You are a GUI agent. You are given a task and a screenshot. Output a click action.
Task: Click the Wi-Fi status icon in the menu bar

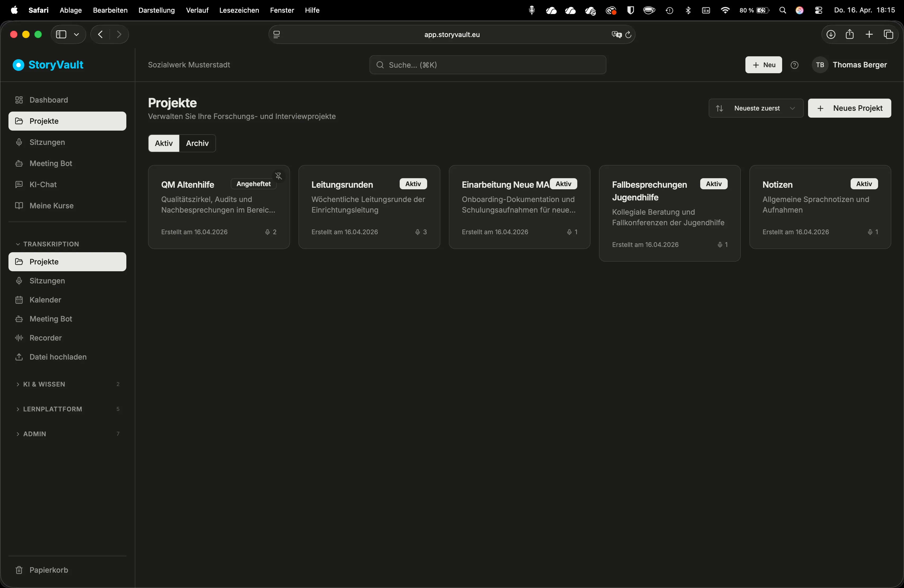[725, 10]
